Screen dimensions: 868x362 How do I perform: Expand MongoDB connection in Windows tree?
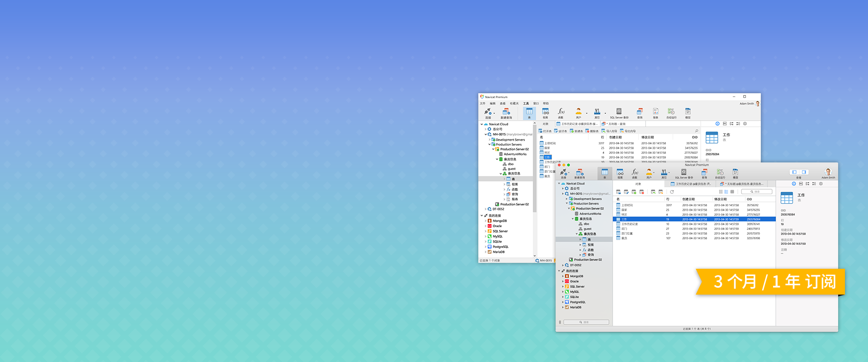[x=486, y=221]
